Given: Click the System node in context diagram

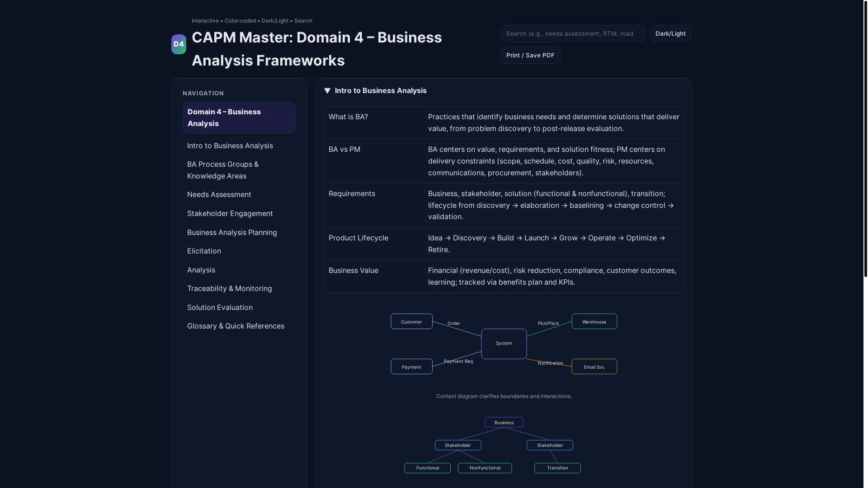Looking at the screenshot, I should point(504,344).
